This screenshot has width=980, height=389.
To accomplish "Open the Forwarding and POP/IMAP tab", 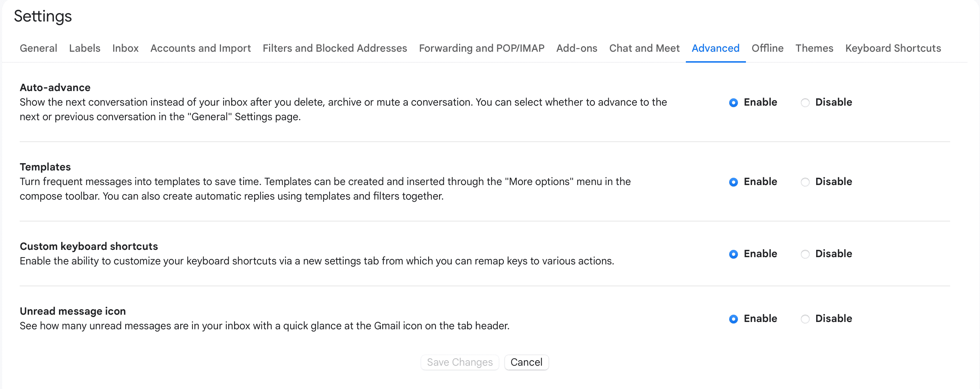I will [x=481, y=48].
